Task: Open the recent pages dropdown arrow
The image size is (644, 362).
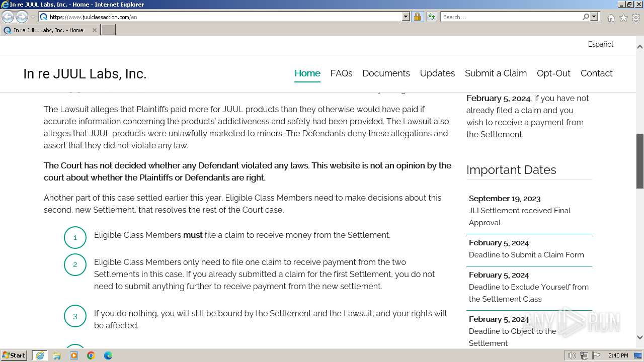Action: (33, 17)
